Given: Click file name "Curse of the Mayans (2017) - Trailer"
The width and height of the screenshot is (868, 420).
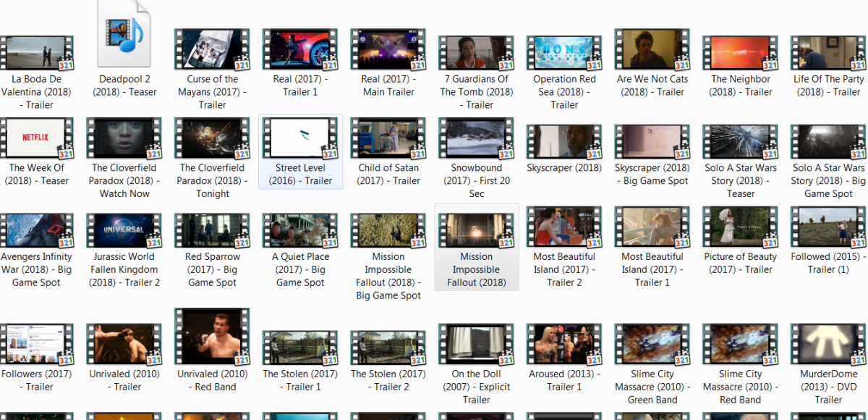Looking at the screenshot, I should pyautogui.click(x=213, y=92).
